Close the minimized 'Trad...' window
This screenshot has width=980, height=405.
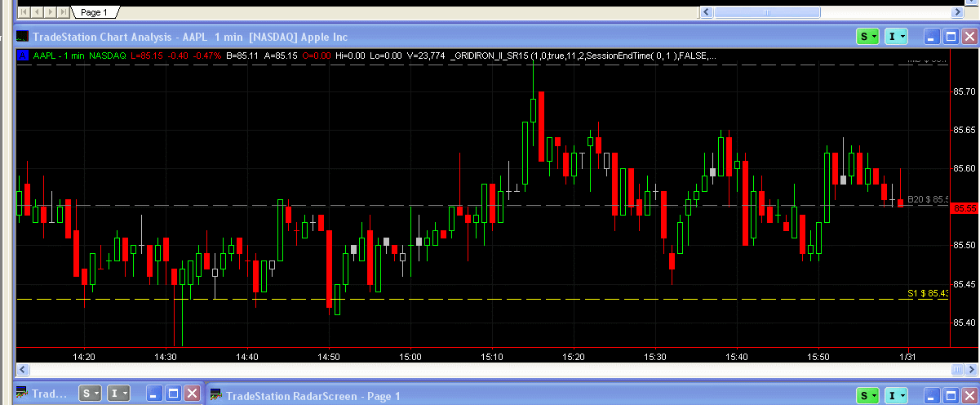coord(192,394)
